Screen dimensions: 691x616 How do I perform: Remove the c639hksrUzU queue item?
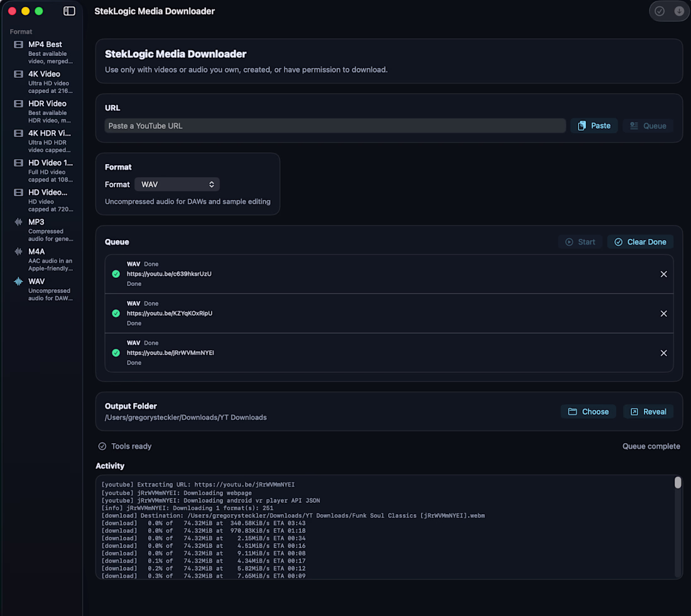coord(664,274)
